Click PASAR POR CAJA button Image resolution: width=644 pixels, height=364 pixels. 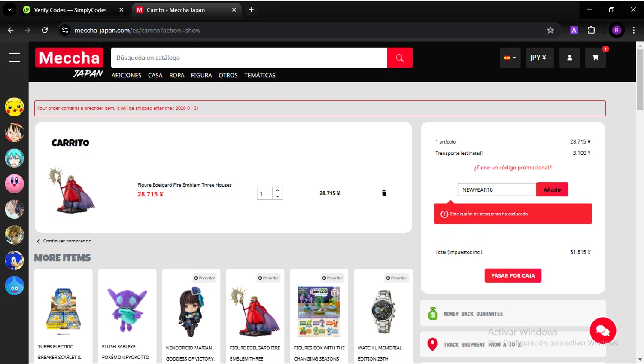point(513,275)
